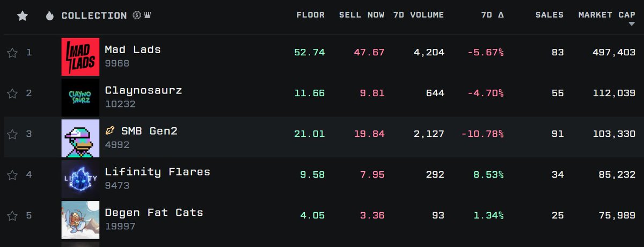Click Lifinity Flares supply 9473
The image size is (644, 247).
117,186
